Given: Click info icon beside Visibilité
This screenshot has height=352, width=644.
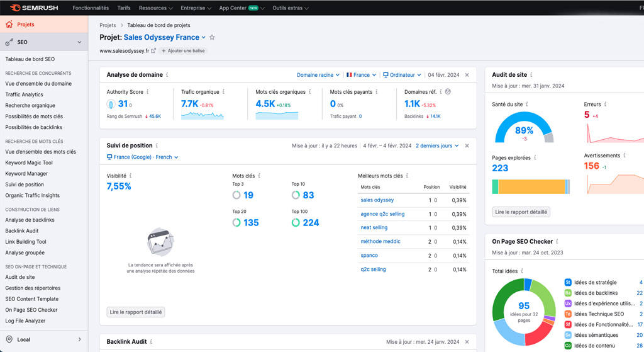Looking at the screenshot, I should point(131,176).
